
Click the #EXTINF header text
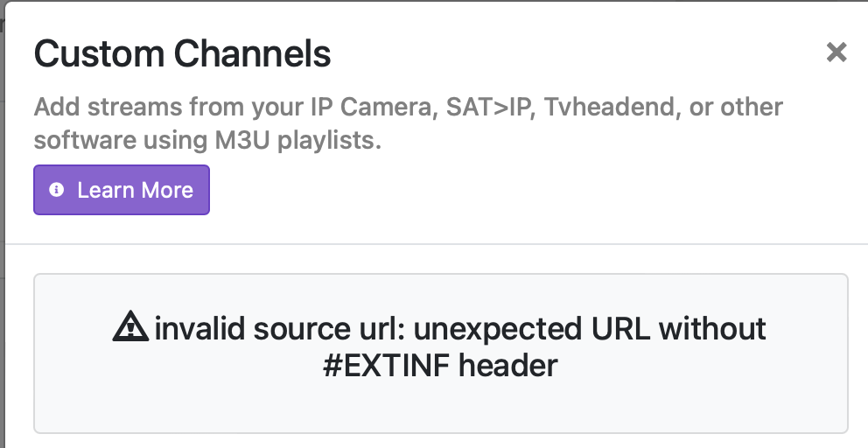click(x=441, y=366)
